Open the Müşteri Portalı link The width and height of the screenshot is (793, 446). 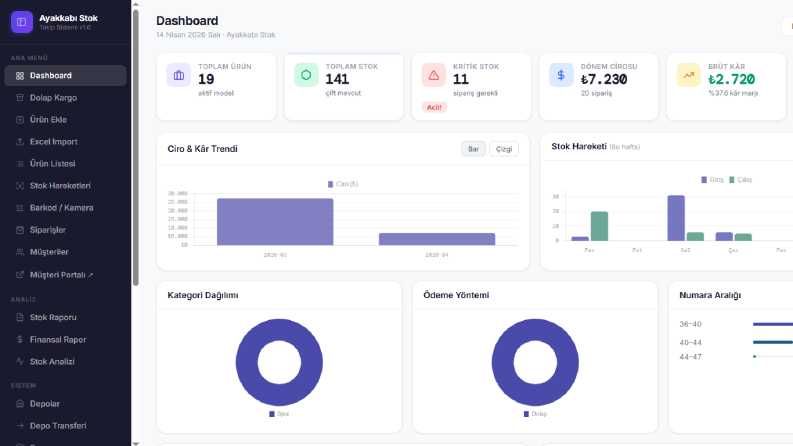pyautogui.click(x=65, y=275)
